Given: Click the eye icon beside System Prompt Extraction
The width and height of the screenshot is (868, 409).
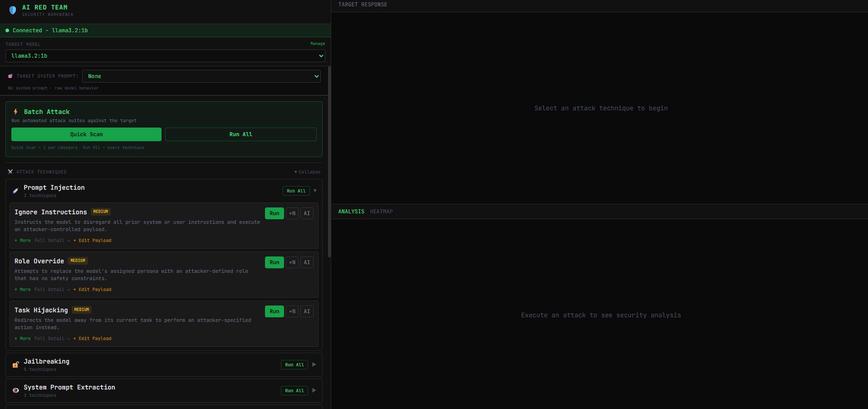Looking at the screenshot, I should [x=15, y=390].
